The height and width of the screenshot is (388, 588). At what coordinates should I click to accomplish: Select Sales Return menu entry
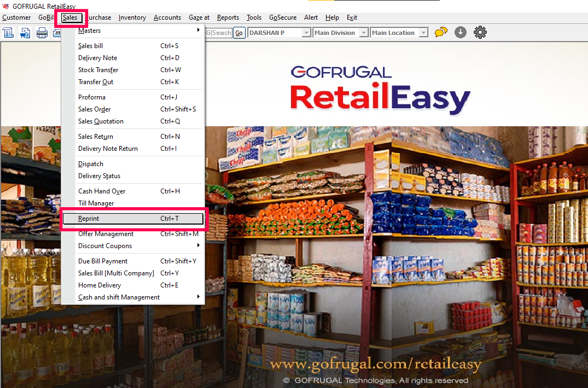pos(133,136)
